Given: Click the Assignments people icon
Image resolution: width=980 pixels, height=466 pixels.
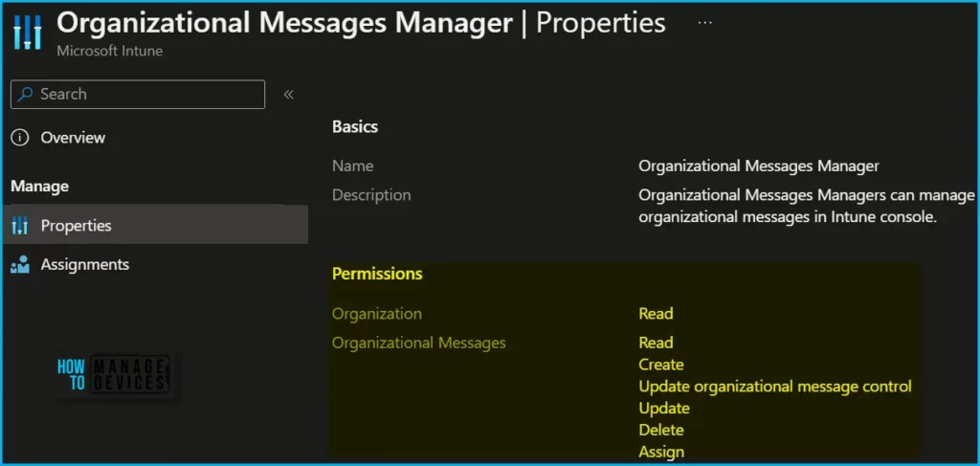Looking at the screenshot, I should (x=21, y=264).
